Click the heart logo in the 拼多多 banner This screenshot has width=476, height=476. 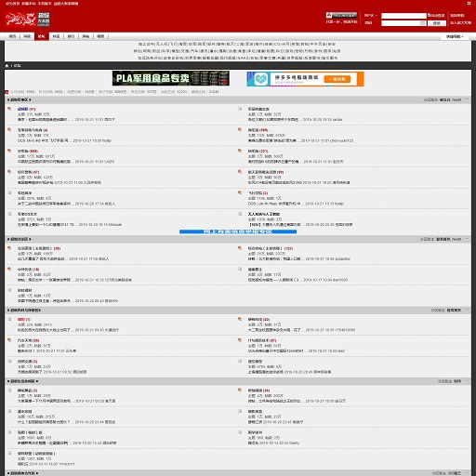point(261,79)
